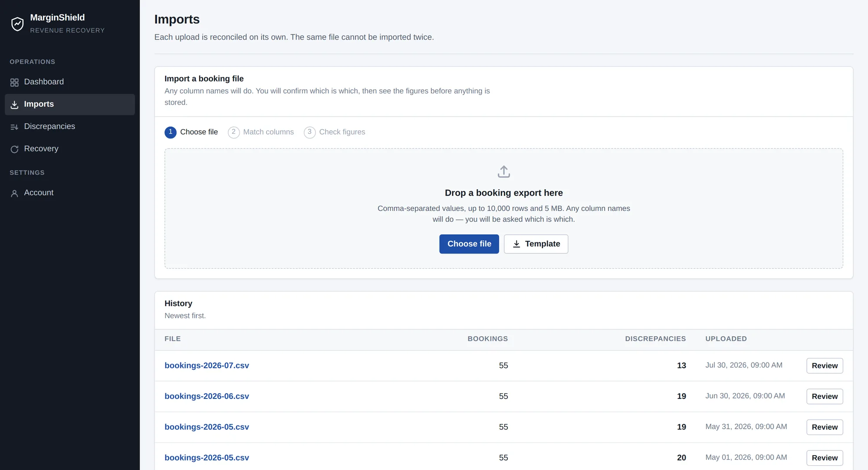Select step 1 Choose file
Viewport: 868px width, 470px height.
click(x=191, y=132)
